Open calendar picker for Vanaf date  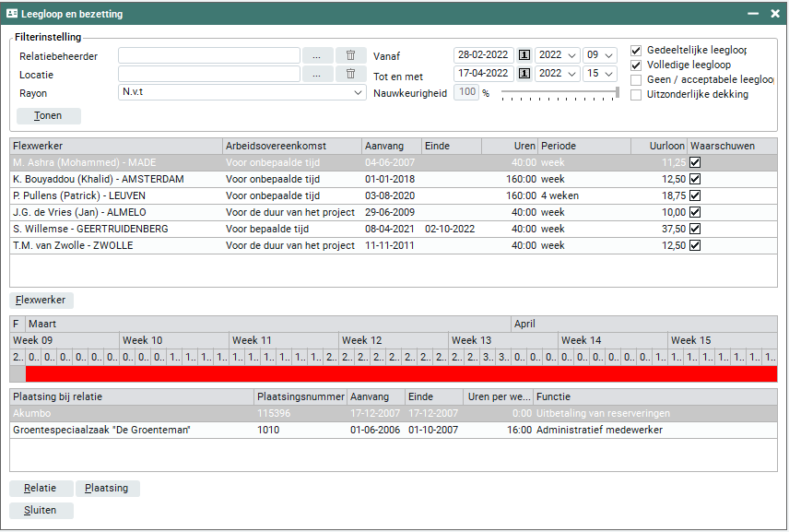click(x=524, y=55)
